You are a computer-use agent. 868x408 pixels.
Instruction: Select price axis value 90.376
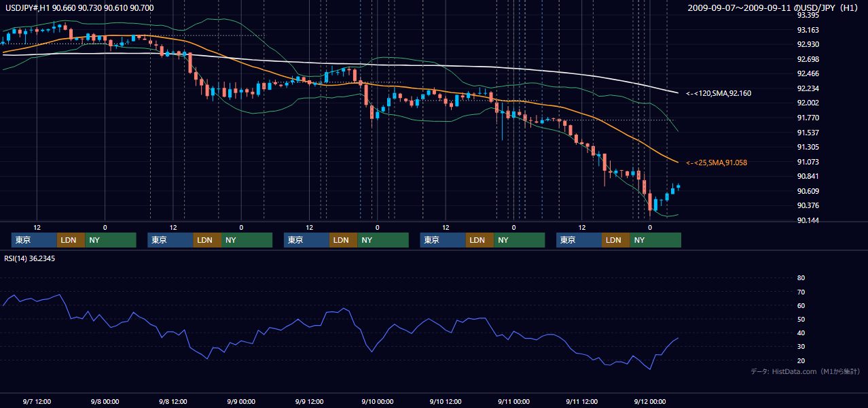tap(808, 205)
